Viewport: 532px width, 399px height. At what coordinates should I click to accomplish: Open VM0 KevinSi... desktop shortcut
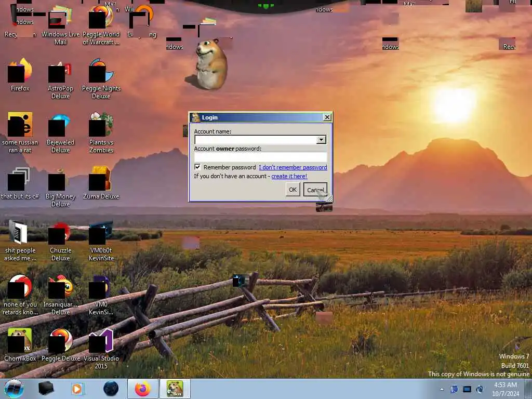click(x=101, y=295)
